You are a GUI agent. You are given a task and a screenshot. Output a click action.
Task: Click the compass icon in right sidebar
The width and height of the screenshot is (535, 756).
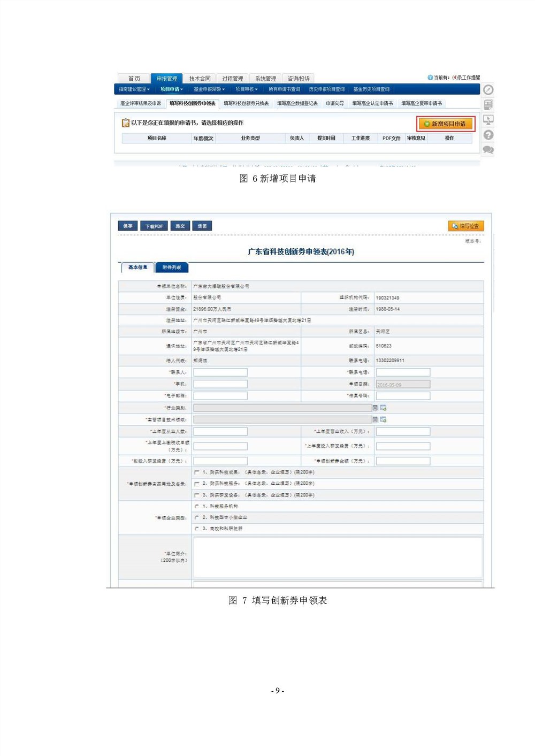pos(488,90)
